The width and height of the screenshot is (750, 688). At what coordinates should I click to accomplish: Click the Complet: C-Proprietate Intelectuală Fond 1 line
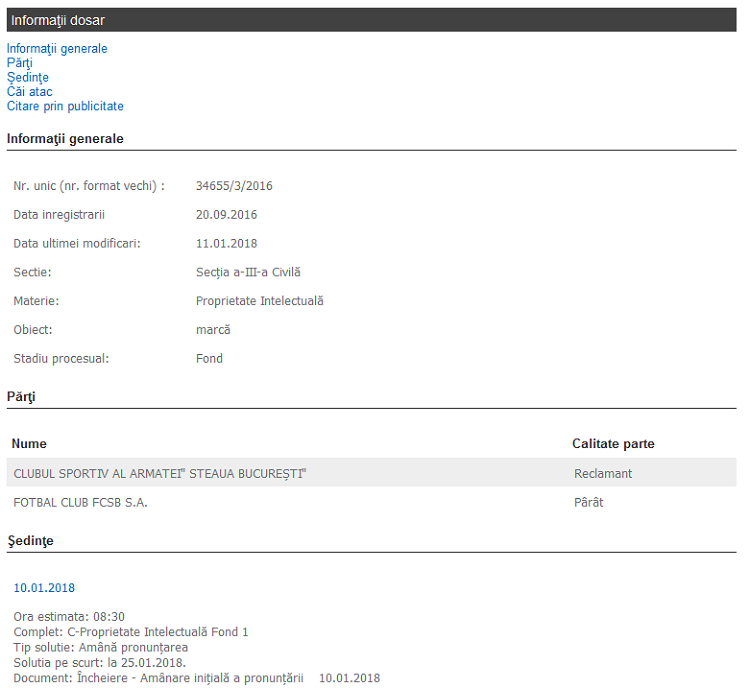(131, 632)
